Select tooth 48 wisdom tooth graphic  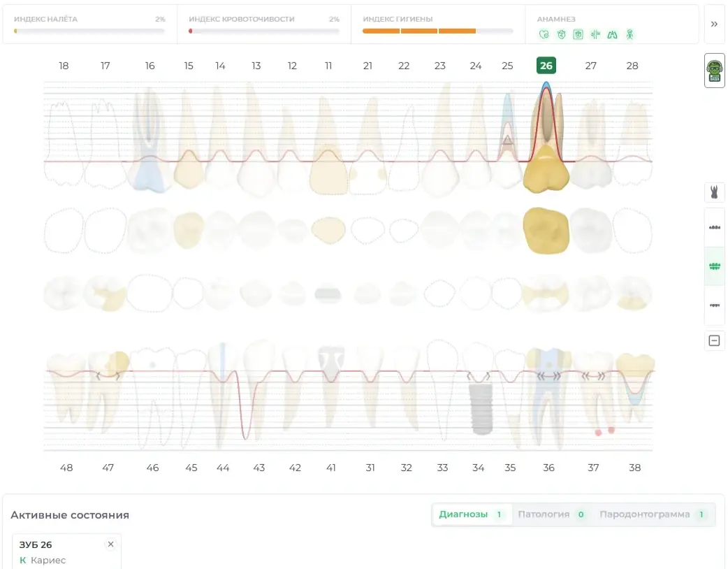click(x=67, y=388)
